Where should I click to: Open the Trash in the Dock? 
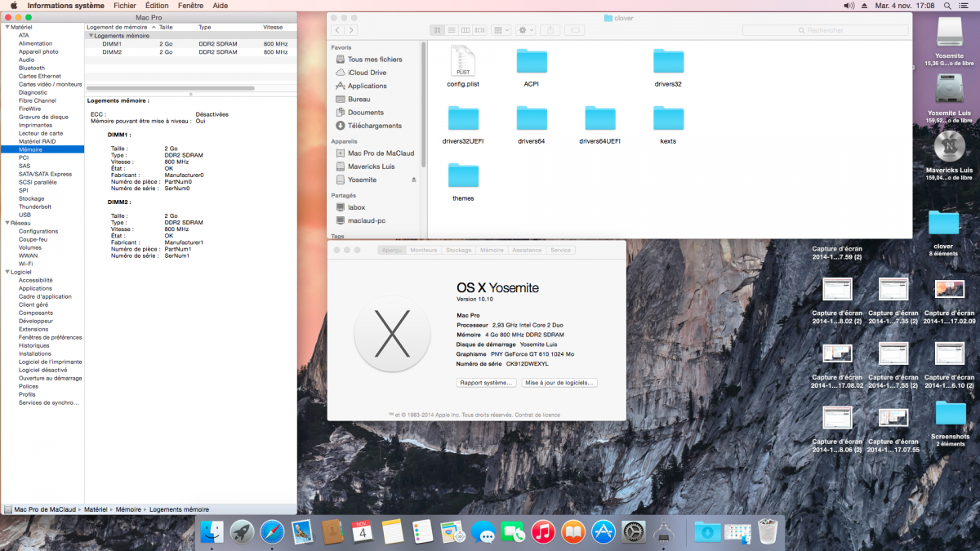768,532
